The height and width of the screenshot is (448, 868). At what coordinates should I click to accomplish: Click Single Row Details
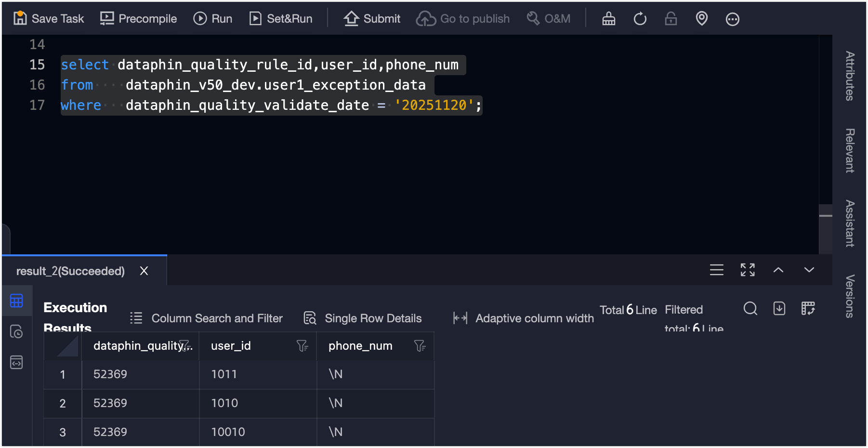coord(363,318)
